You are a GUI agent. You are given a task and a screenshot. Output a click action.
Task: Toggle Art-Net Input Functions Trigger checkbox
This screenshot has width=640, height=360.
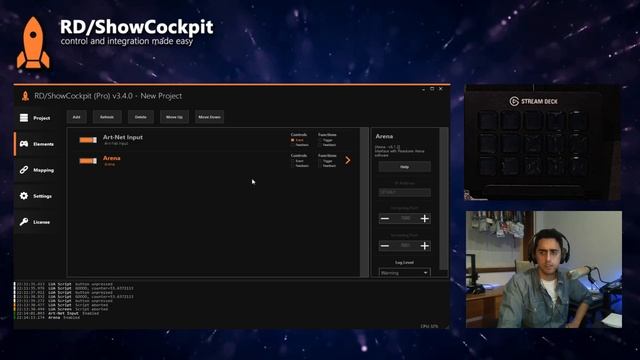coord(320,140)
